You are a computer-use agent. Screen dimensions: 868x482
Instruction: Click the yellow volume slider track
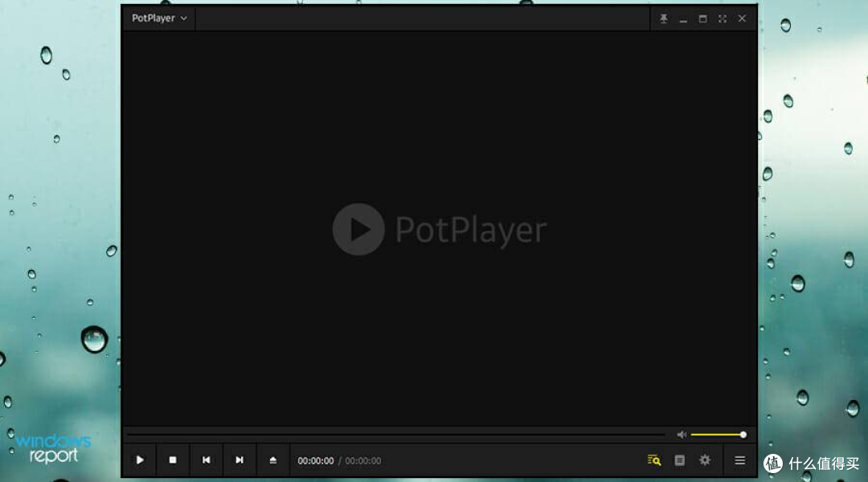point(716,435)
